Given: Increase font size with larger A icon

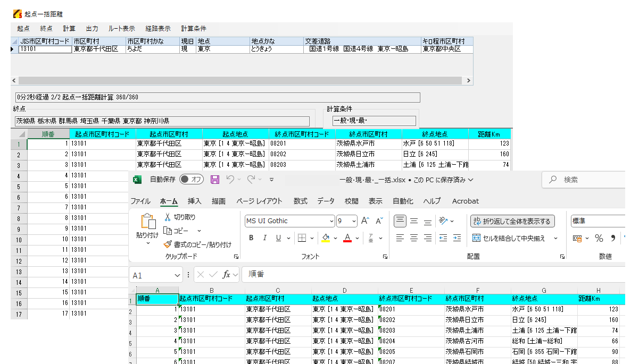Looking at the screenshot, I should coord(365,221).
